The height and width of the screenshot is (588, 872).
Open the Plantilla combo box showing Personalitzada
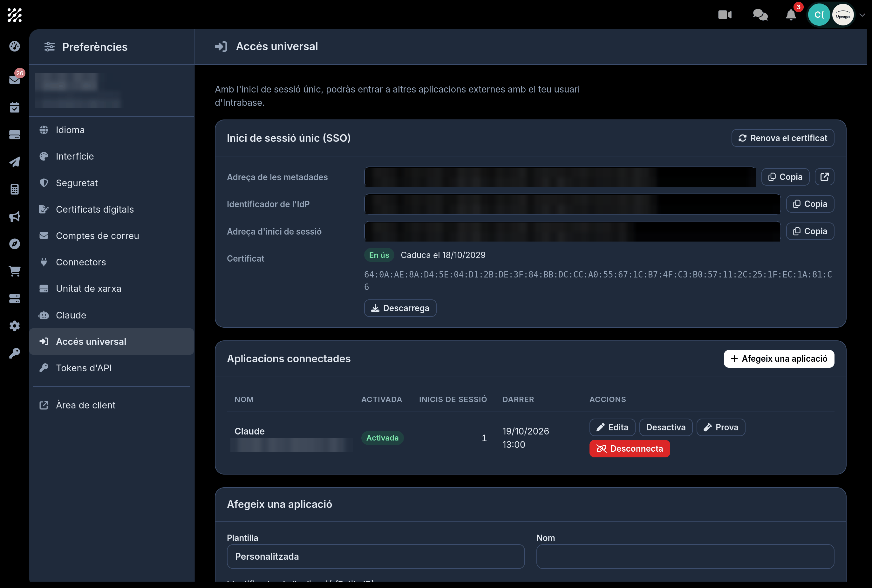tap(376, 556)
